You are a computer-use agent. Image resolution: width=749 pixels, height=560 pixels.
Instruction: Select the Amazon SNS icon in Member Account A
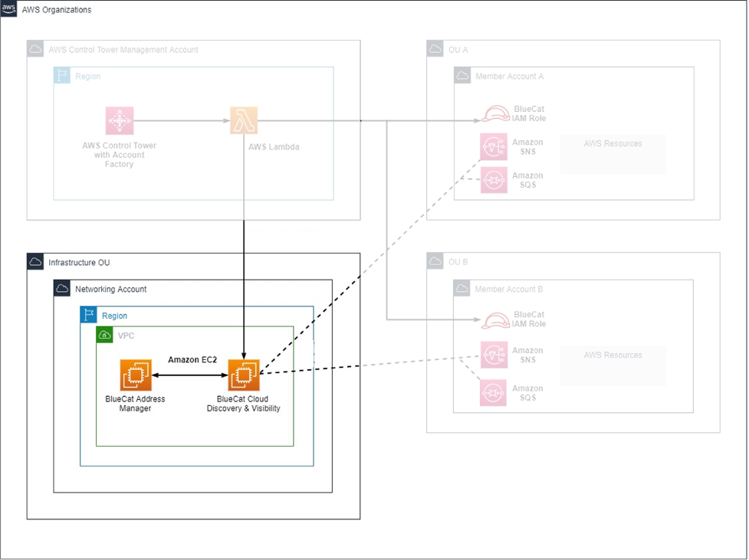coord(493,146)
